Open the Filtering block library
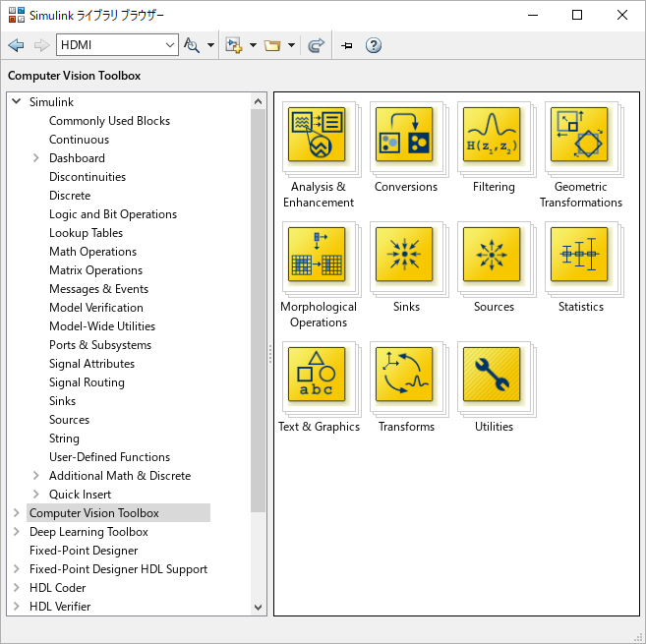Image resolution: width=646 pixels, height=644 pixels. tap(492, 135)
